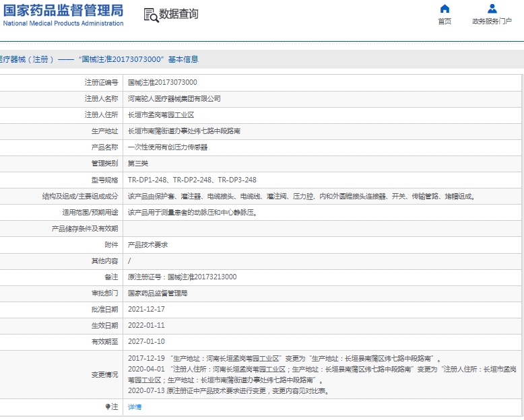Click model spec TR-DP1-248、TR-DP2-248、TR-DP3-248

pos(192,180)
